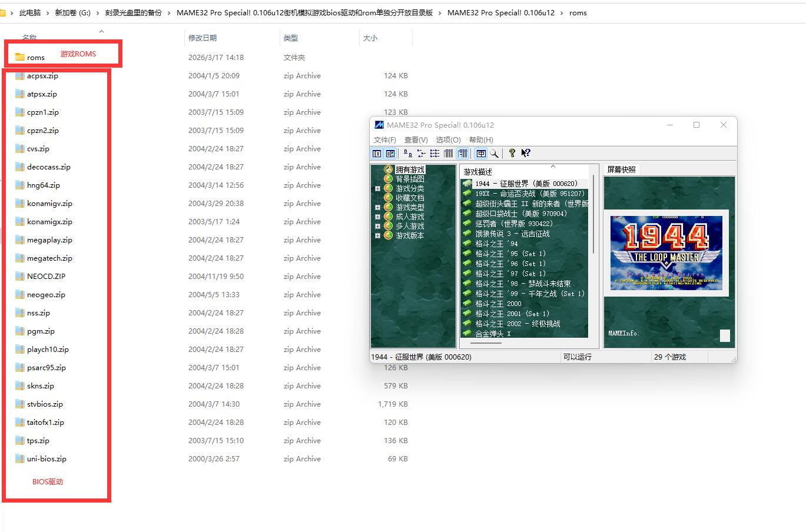Click the context help arrow icon
The image size is (806, 532).
526,153
